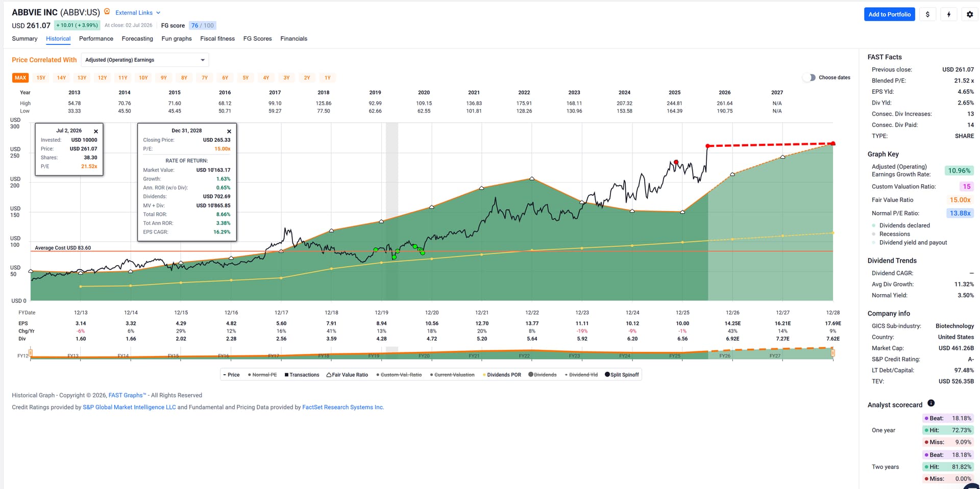Select the 1Y time range
Screen dimensions: 980x489
pyautogui.click(x=328, y=78)
